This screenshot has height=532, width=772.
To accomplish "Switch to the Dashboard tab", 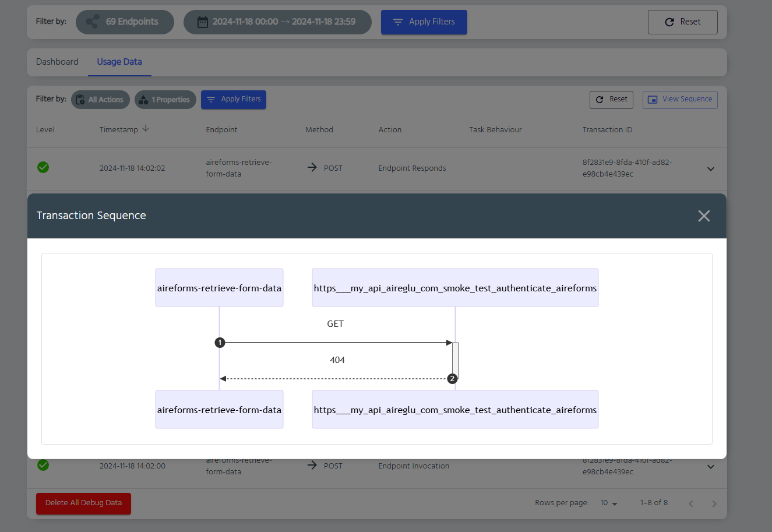I will (57, 62).
